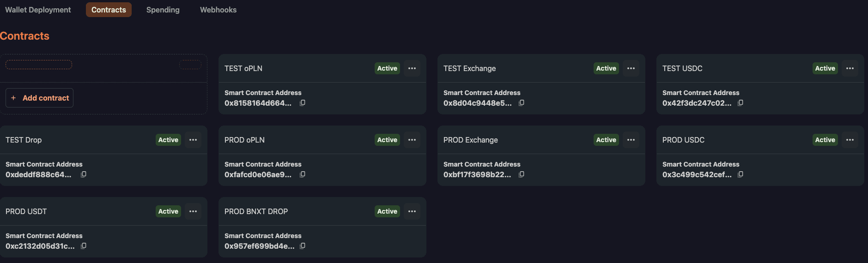Open the PROD Exchange more options menu
This screenshot has height=263, width=868.
pos(631,140)
